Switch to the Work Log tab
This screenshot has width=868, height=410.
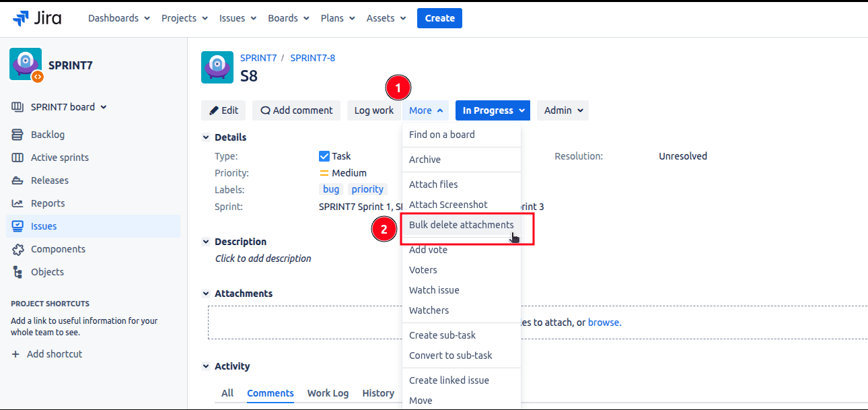point(328,393)
